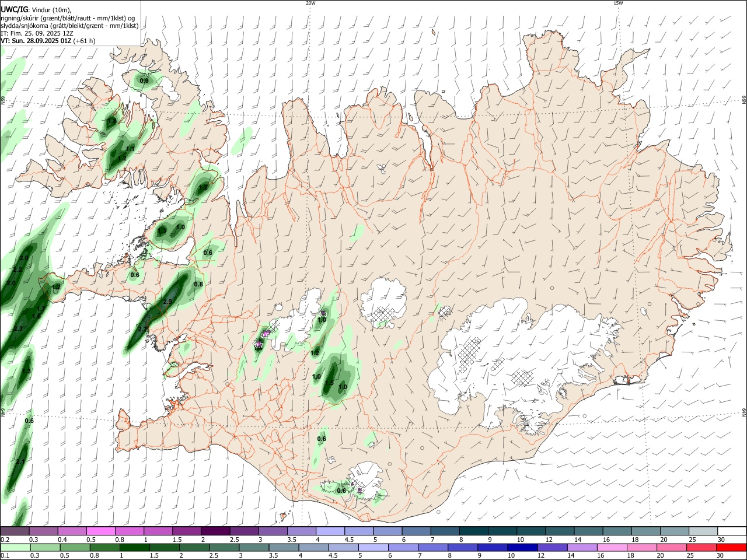747x560 pixels.
Task: Select the royal blue 8 swatch, lower legend row
Action: click(x=463, y=547)
